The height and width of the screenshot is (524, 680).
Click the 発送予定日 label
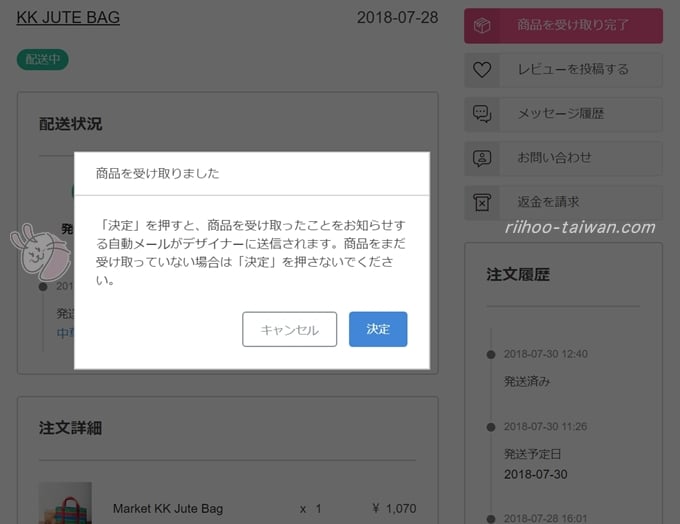pyautogui.click(x=533, y=454)
